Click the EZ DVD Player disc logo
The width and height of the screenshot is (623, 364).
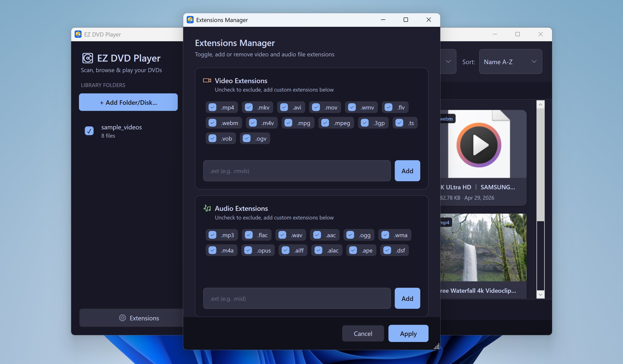point(88,58)
